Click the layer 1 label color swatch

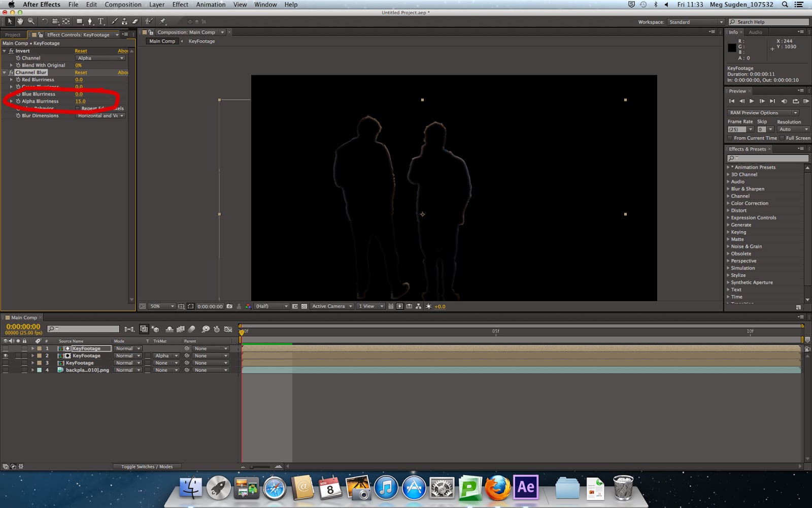click(x=39, y=348)
